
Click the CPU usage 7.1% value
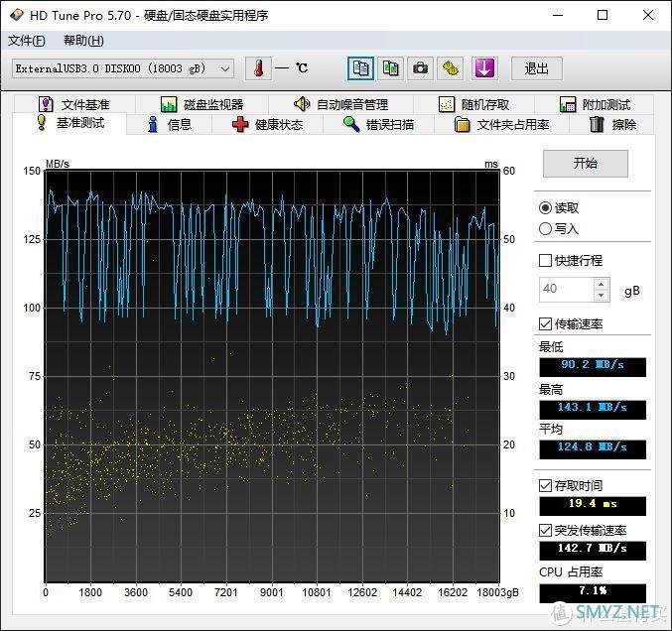(593, 592)
